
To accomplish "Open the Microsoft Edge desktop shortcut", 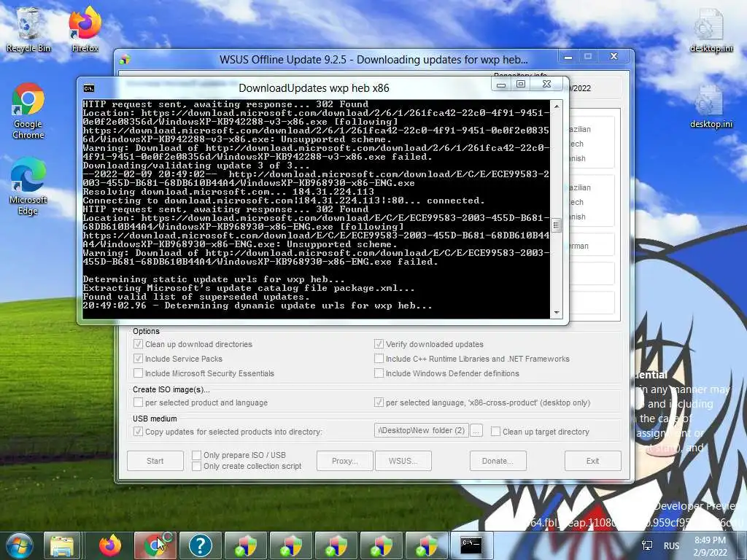I will [28, 187].
